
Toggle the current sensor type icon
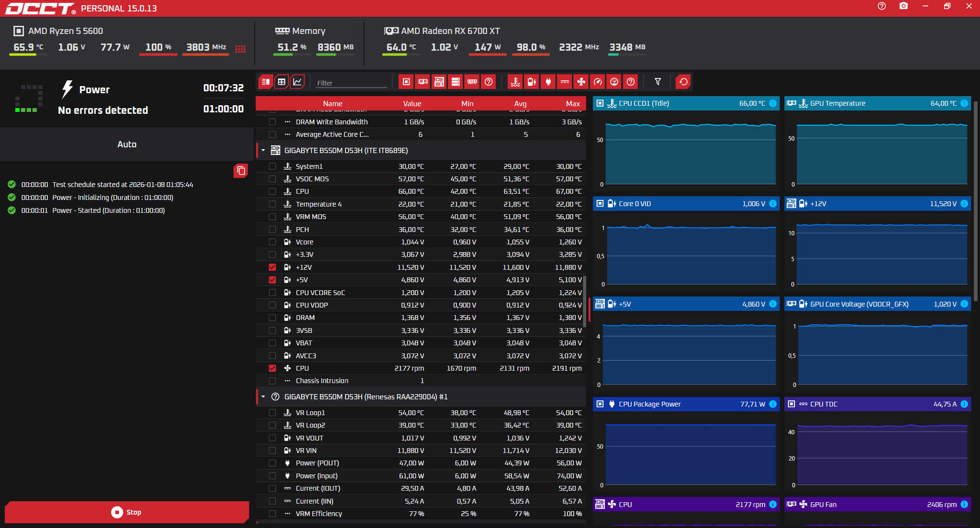[x=565, y=82]
